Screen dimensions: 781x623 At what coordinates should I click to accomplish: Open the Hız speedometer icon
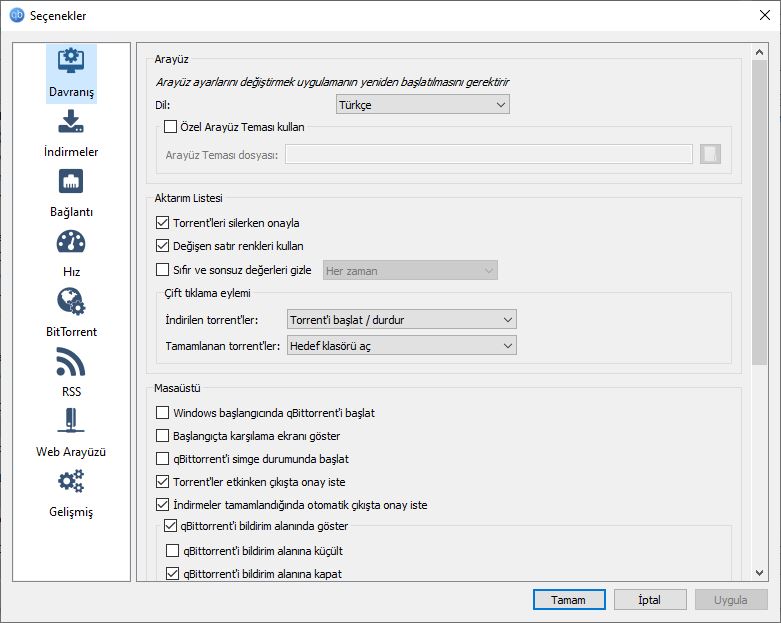[71, 242]
